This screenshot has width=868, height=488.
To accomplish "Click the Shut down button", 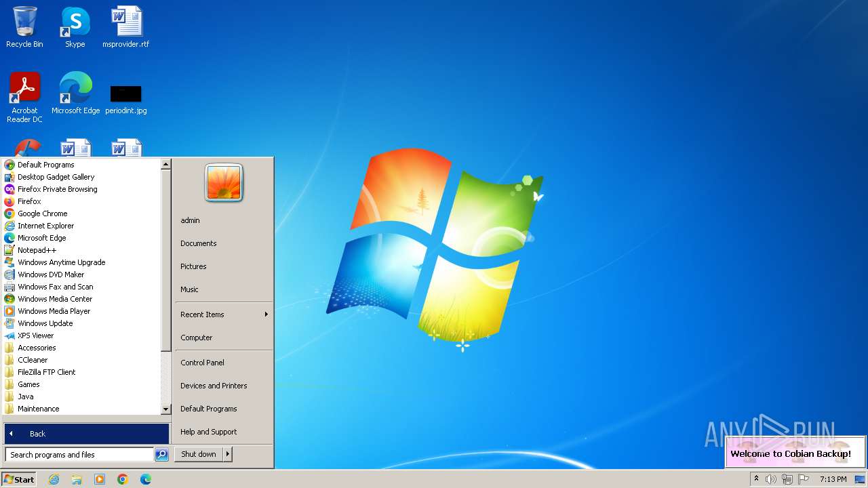I will (x=199, y=454).
